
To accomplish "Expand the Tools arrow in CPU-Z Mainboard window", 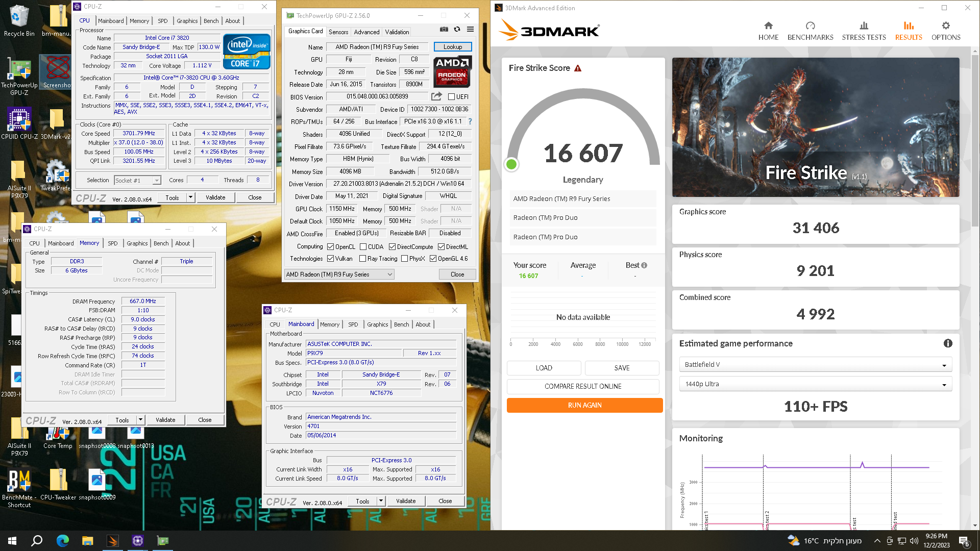I will (x=381, y=501).
